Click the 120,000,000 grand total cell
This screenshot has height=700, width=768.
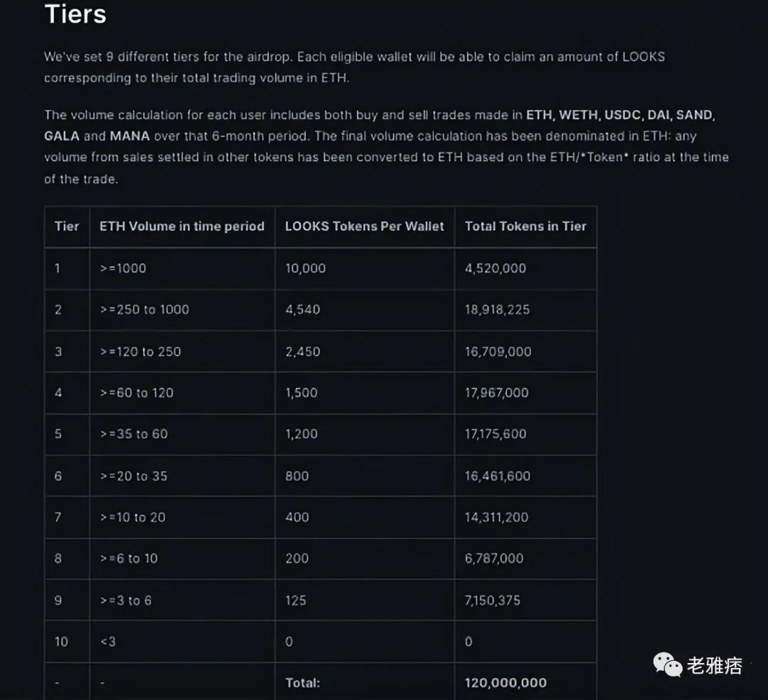pos(526,682)
